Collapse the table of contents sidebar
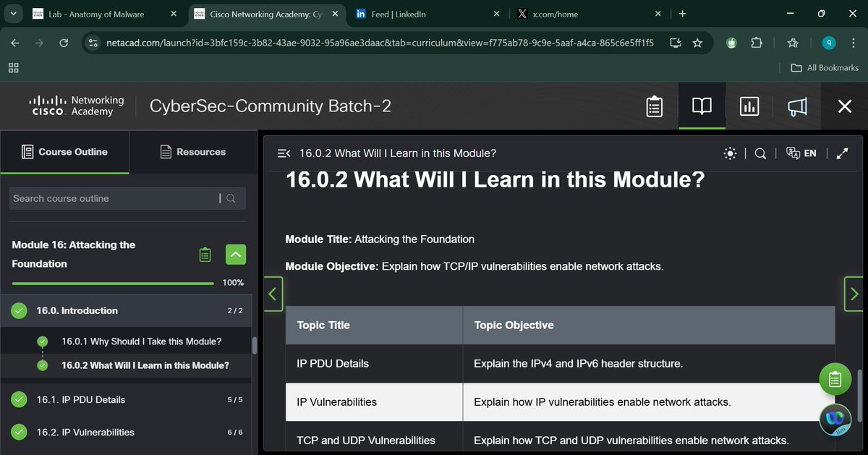 [283, 153]
